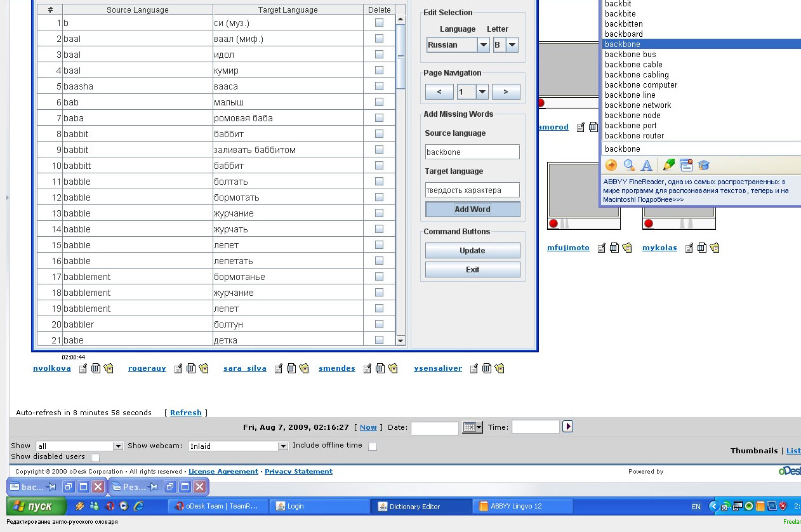Open work diary icon next to mykolas

point(702,248)
